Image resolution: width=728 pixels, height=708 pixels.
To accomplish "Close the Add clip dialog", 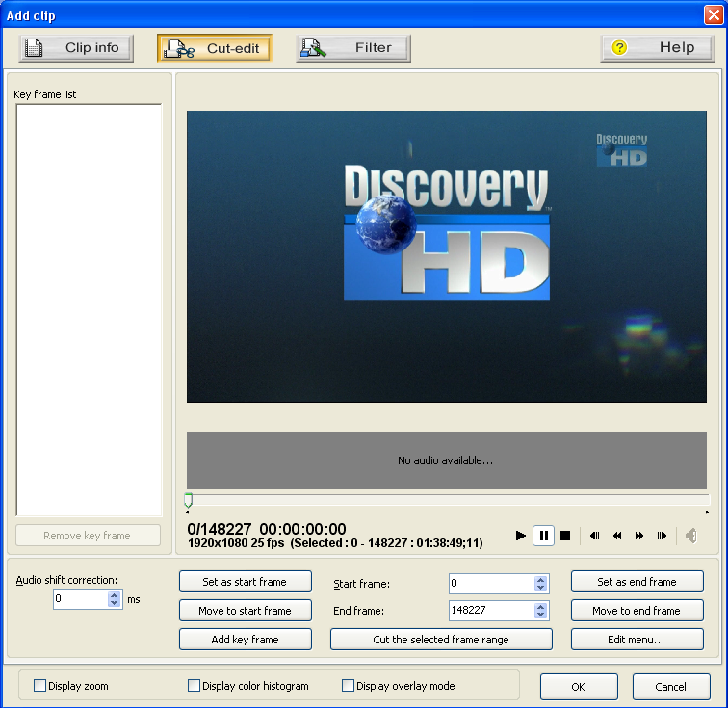I will (714, 14).
